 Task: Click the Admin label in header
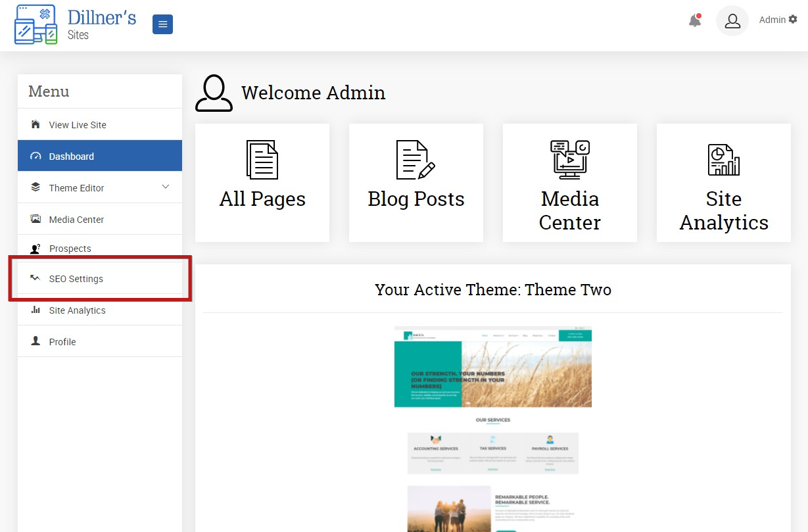click(772, 20)
